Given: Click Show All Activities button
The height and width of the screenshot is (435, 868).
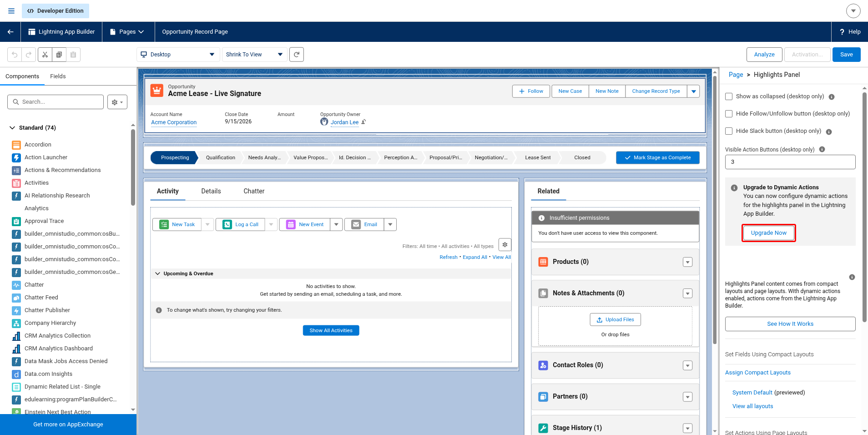Looking at the screenshot, I should [x=331, y=330].
